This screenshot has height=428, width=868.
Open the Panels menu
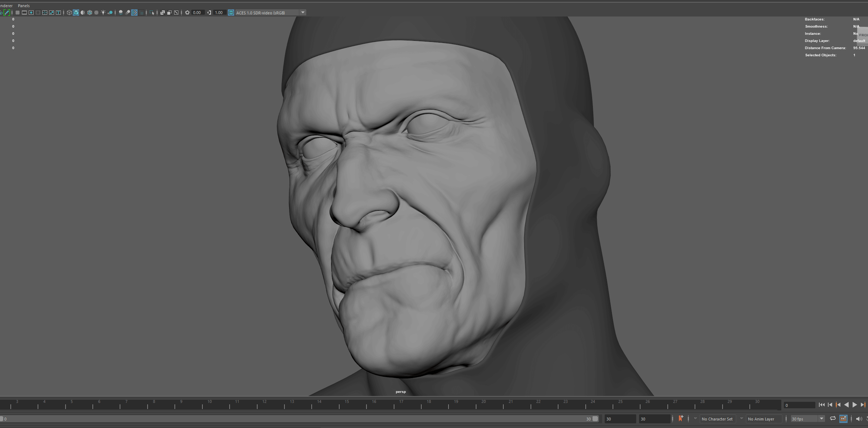tap(24, 5)
